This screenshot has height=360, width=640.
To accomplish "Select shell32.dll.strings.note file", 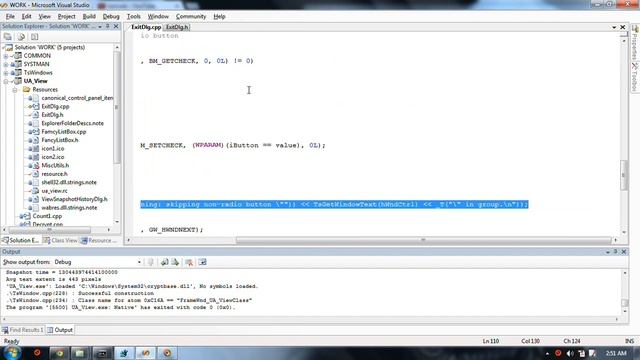I will point(69,182).
